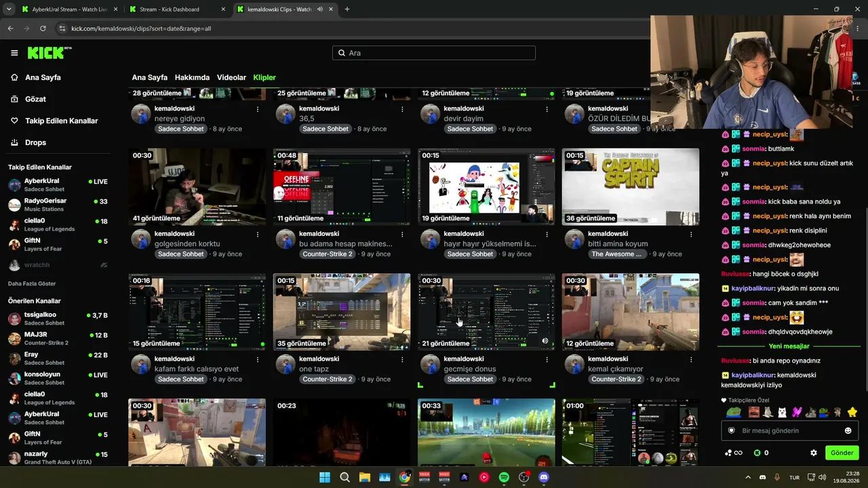Open Ana Sayfa in the left sidebar
Screen dimensions: 868x488
[x=43, y=77]
